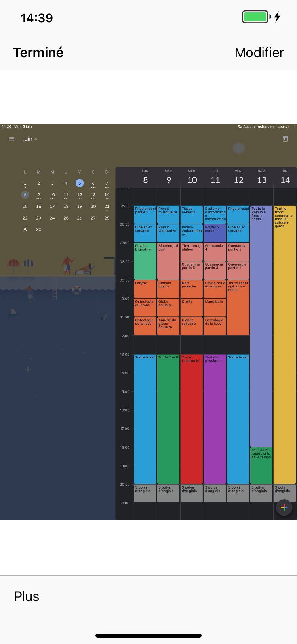
Task: Select day 28 in the mini calendar
Action: click(107, 218)
